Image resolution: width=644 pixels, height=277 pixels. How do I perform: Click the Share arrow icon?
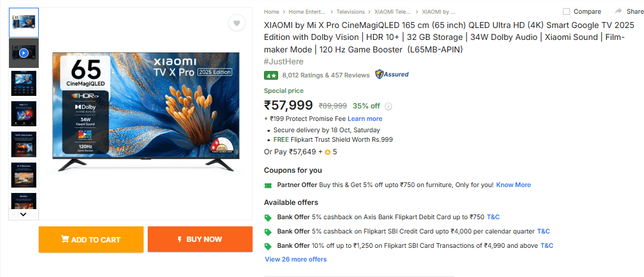[618, 11]
